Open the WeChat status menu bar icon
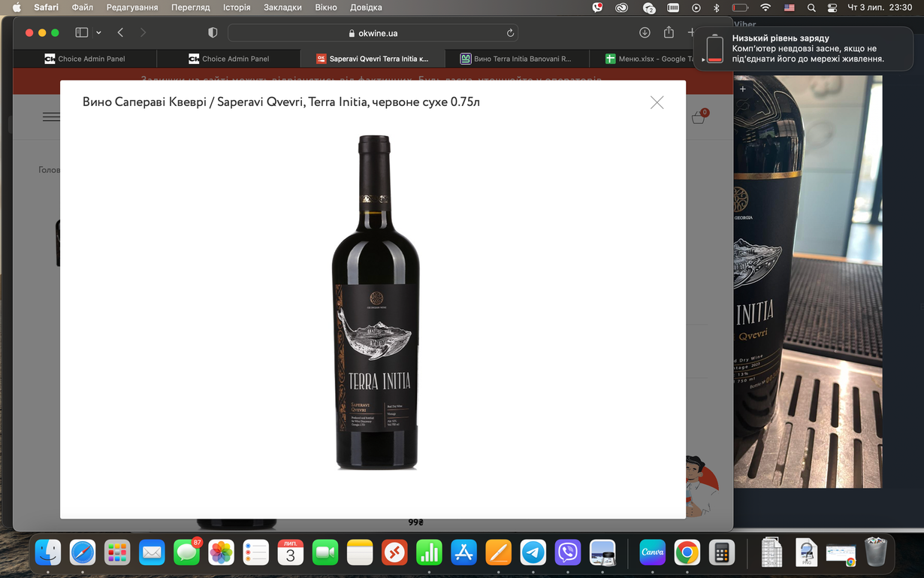The image size is (924, 578). tap(649, 8)
